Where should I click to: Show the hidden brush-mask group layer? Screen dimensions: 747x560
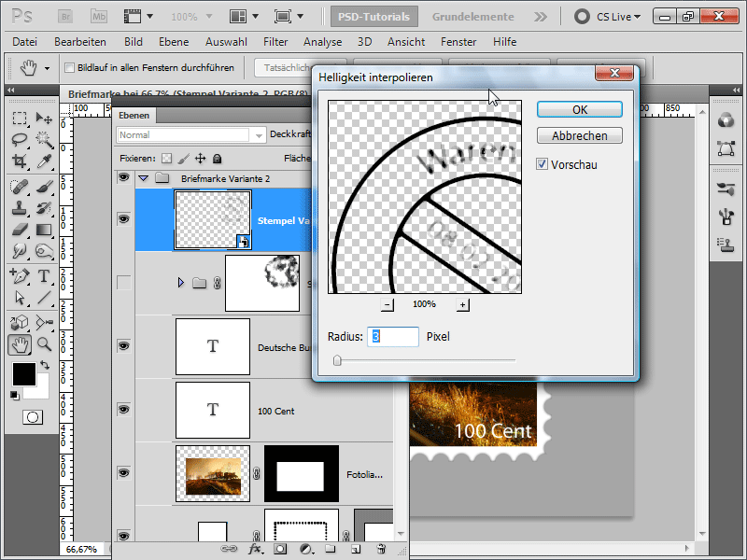[x=124, y=283]
